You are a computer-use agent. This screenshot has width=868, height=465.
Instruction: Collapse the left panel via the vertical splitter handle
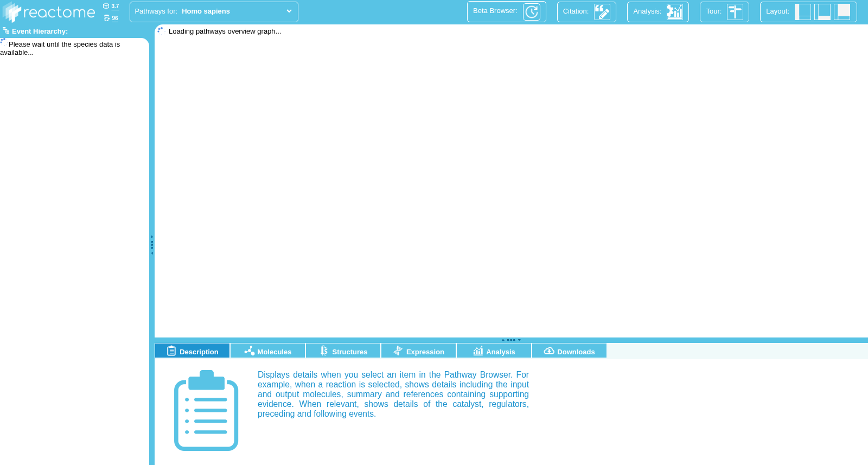click(x=152, y=245)
